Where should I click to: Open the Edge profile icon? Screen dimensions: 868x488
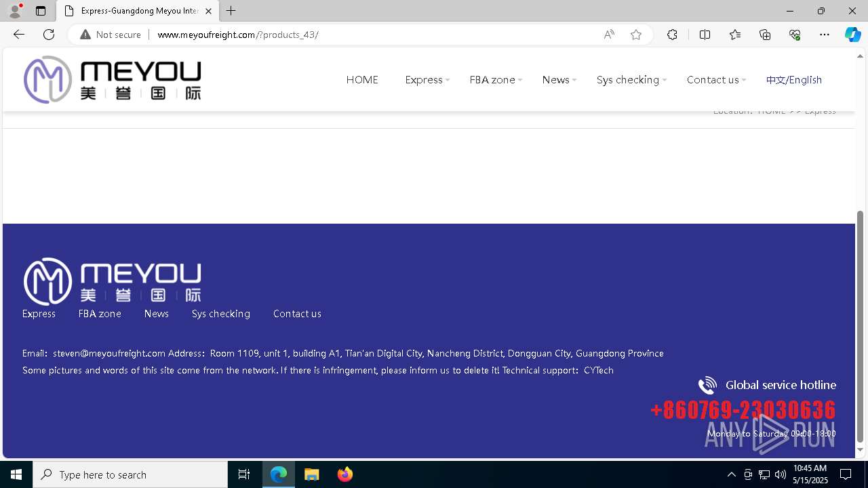(x=15, y=11)
